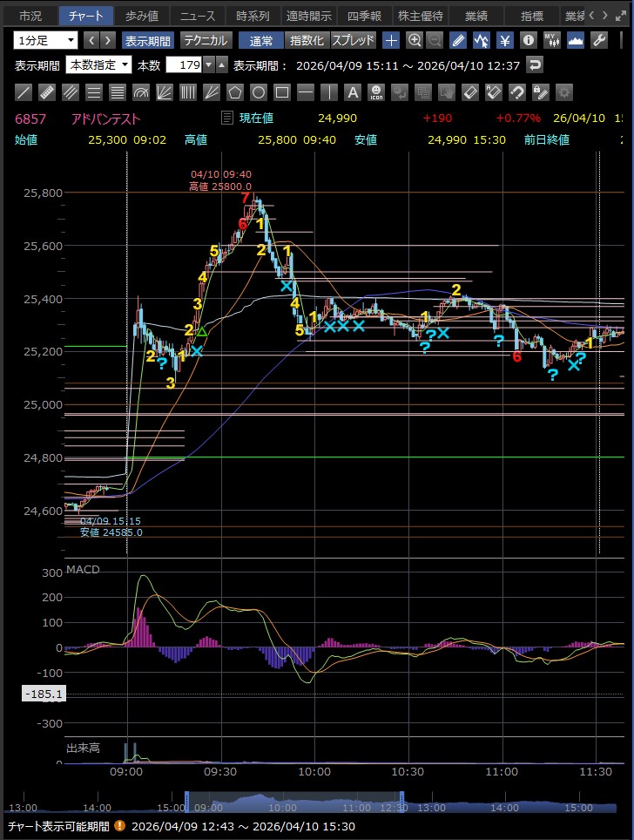Screen dimensions: 634x840
Task: Open chart settings via wrench icon
Action: click(598, 40)
